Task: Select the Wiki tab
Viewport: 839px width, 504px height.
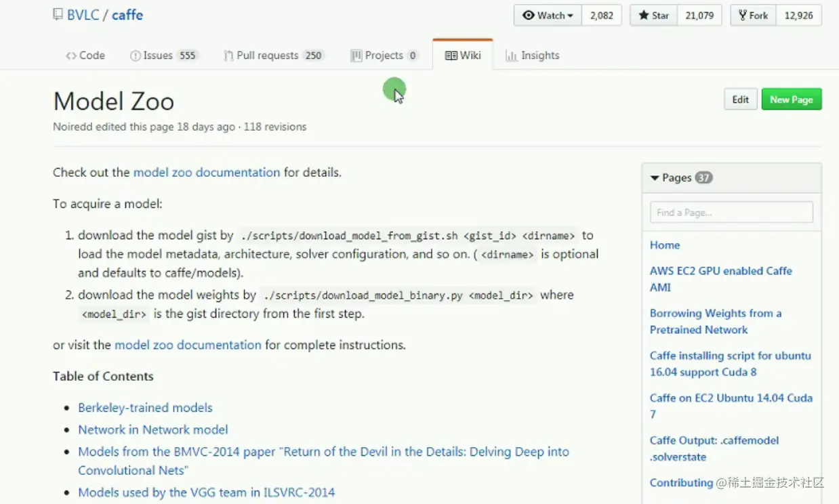Action: pyautogui.click(x=463, y=56)
